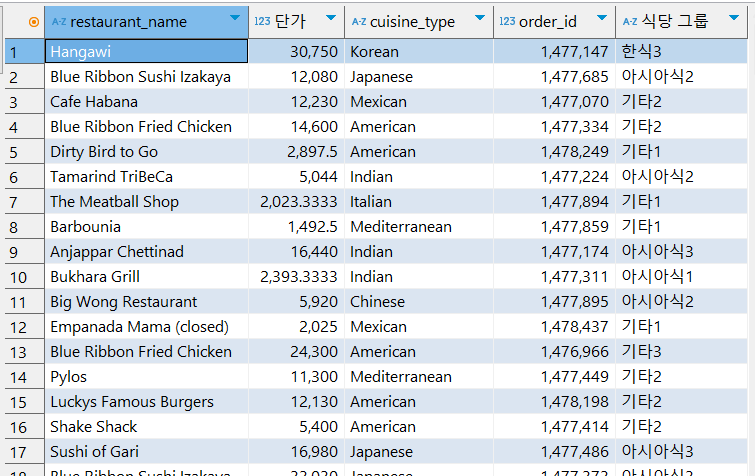Click the 2,897.5 price cell
This screenshot has height=476, width=755.
pos(297,152)
